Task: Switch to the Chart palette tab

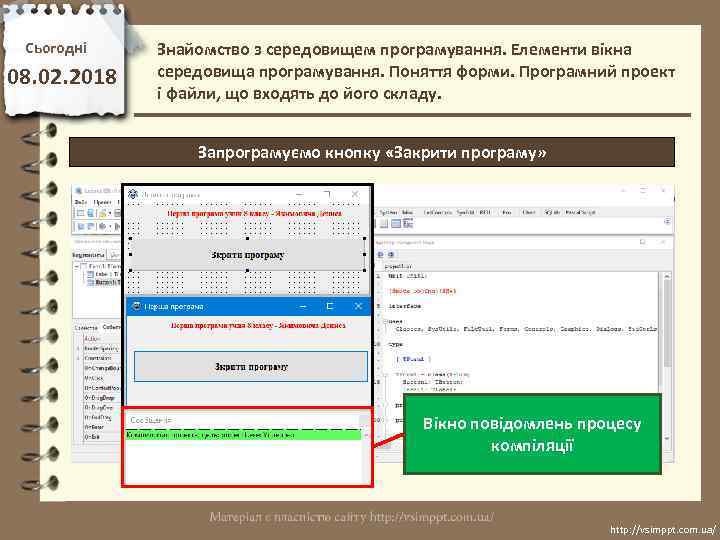Action: pyautogui.click(x=529, y=212)
